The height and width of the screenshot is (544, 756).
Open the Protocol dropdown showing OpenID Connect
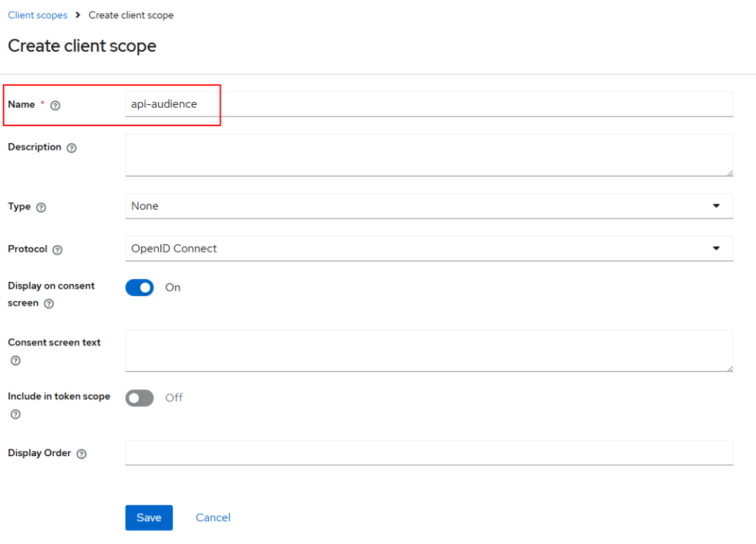coord(429,249)
